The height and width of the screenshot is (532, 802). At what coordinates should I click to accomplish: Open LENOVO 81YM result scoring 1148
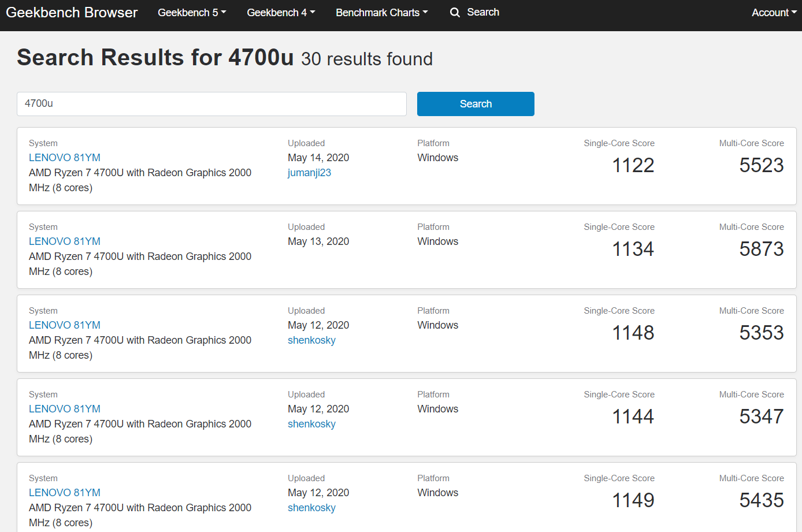[65, 325]
